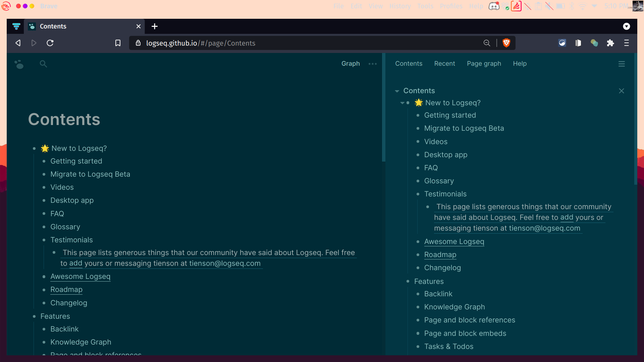Click Glossary item in main page
Image resolution: width=644 pixels, height=362 pixels.
(65, 227)
